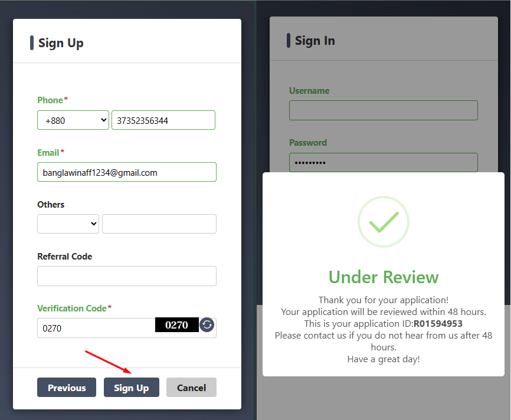Select the Referral Code input box
Screen dimensions: 511x420
point(127,276)
